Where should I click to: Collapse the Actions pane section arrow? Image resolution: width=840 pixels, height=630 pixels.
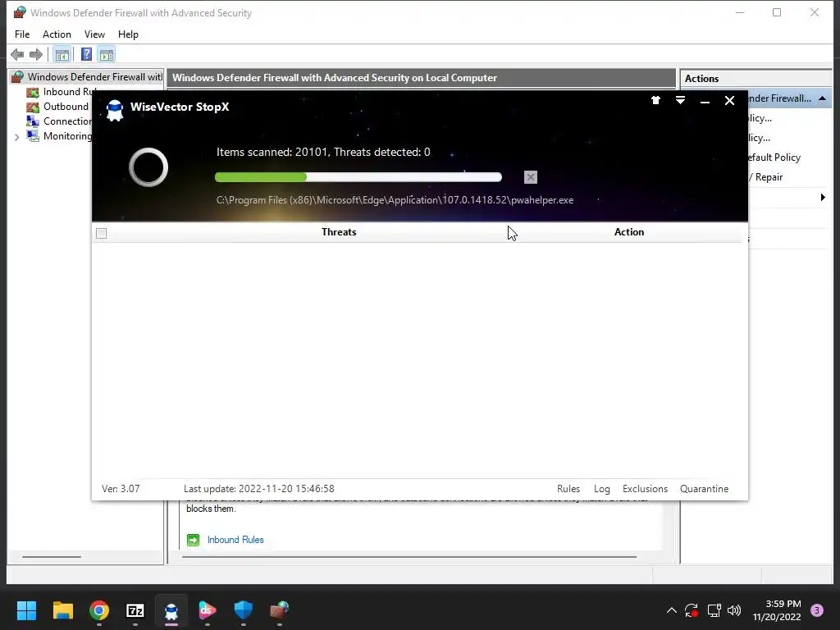coord(822,98)
